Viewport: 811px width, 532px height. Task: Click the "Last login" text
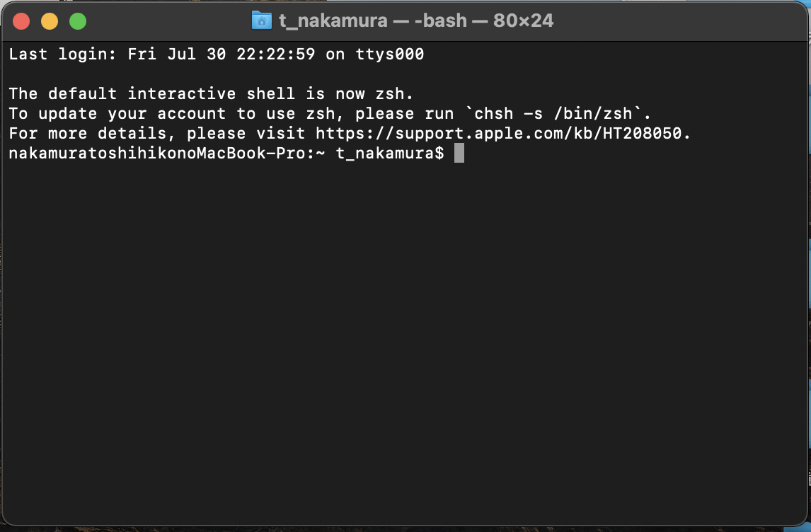pos(62,54)
